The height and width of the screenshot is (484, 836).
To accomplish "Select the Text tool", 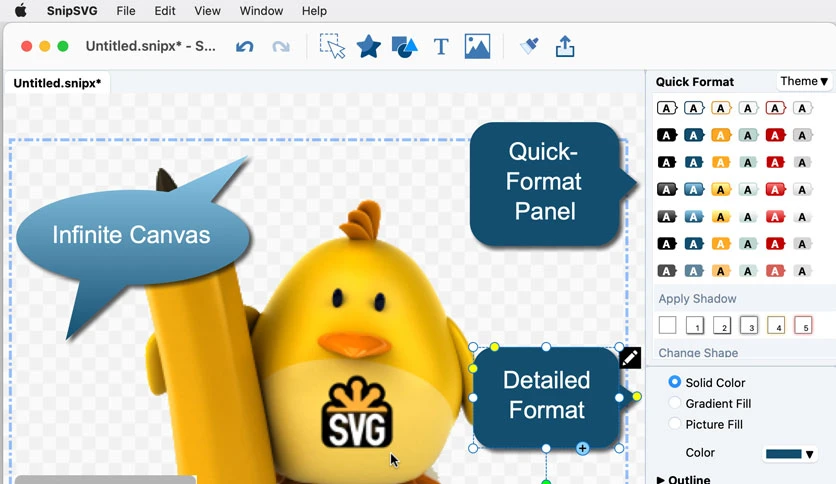I will point(441,47).
